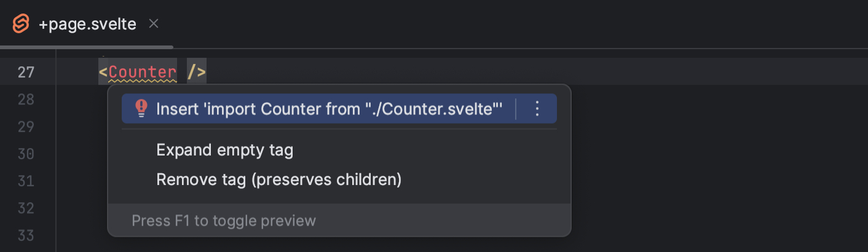
Task: Open the three-dot more options menu
Action: coord(537,109)
